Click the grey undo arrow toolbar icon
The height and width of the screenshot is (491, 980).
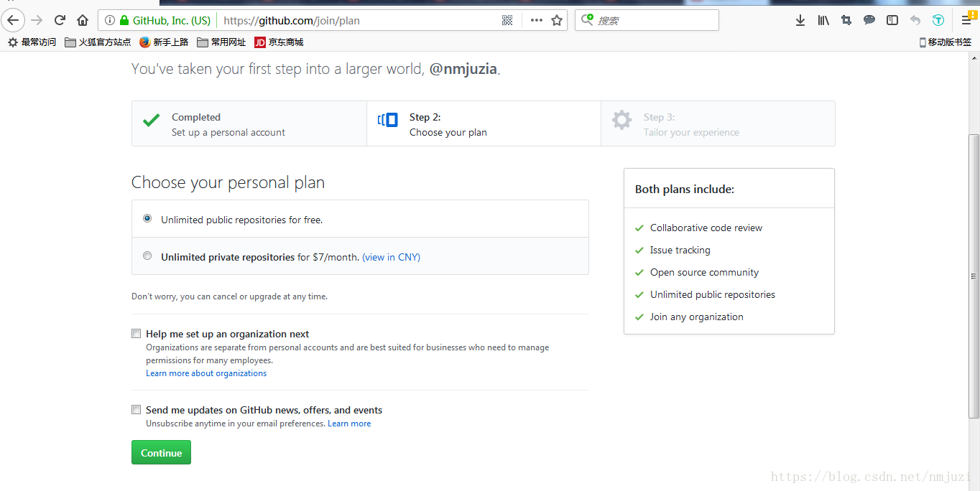[x=915, y=20]
